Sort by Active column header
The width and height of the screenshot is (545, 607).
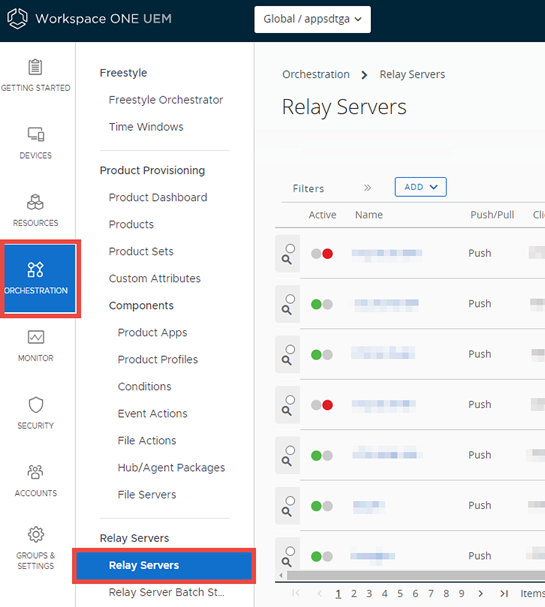pos(322,215)
